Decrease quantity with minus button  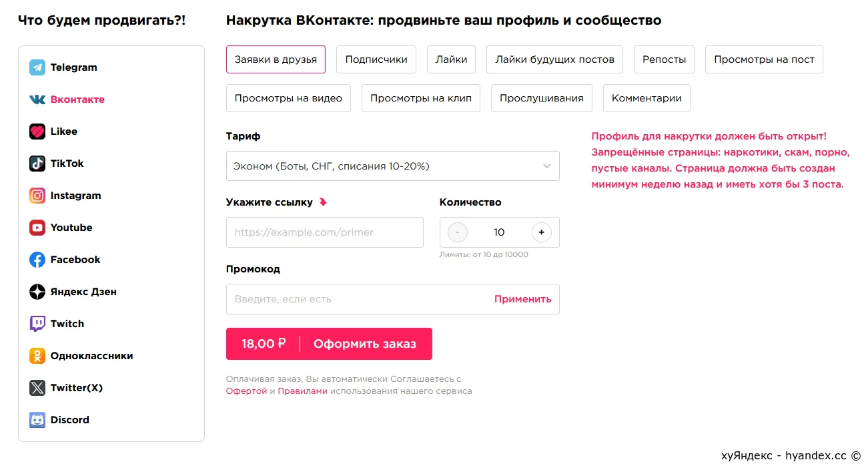tap(458, 232)
